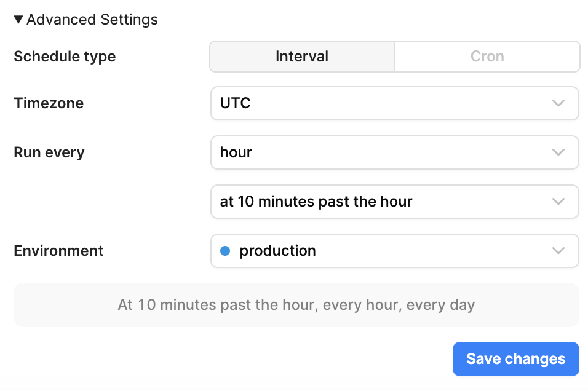This screenshot has width=588, height=391.
Task: Click the Save changes button
Action: coord(515,359)
